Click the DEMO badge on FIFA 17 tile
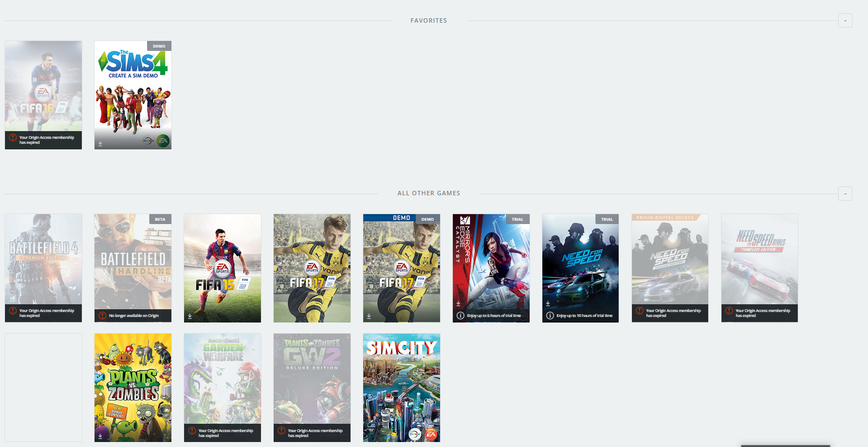Image resolution: width=868 pixels, height=447 pixels. (x=427, y=219)
